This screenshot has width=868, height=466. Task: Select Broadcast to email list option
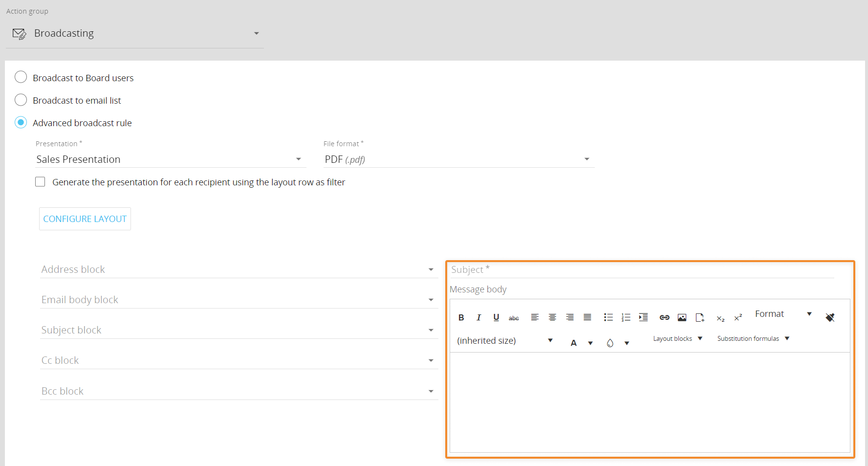pos(21,100)
